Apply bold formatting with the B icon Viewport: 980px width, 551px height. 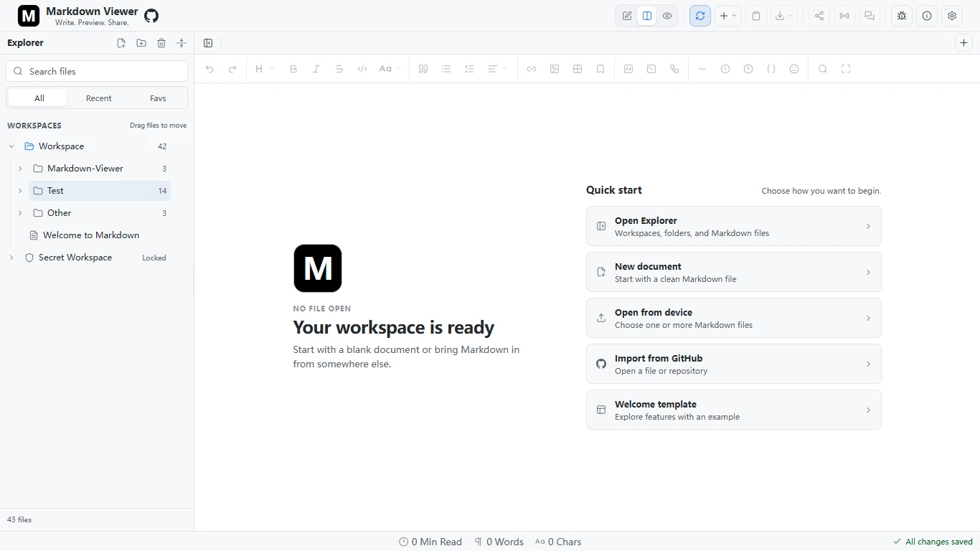click(x=293, y=69)
